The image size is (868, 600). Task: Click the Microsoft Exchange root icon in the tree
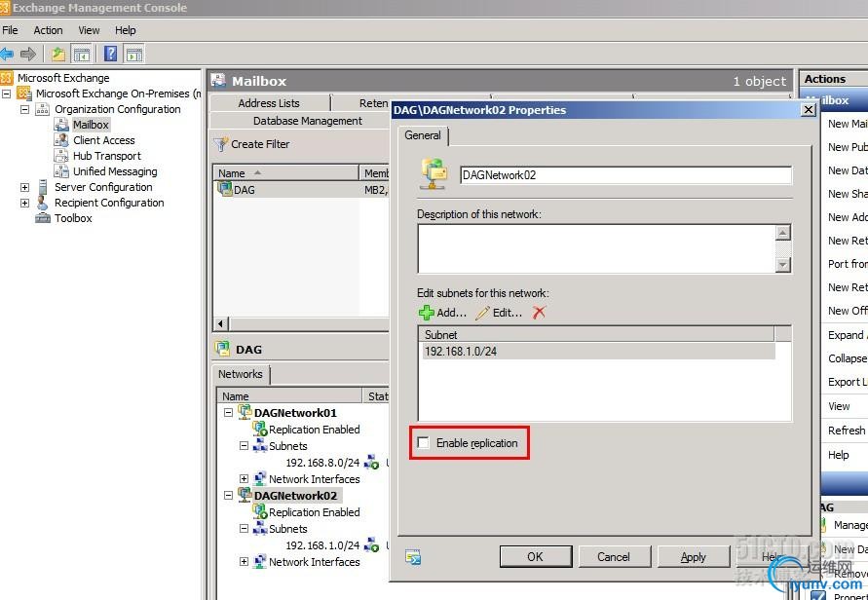coord(7,78)
